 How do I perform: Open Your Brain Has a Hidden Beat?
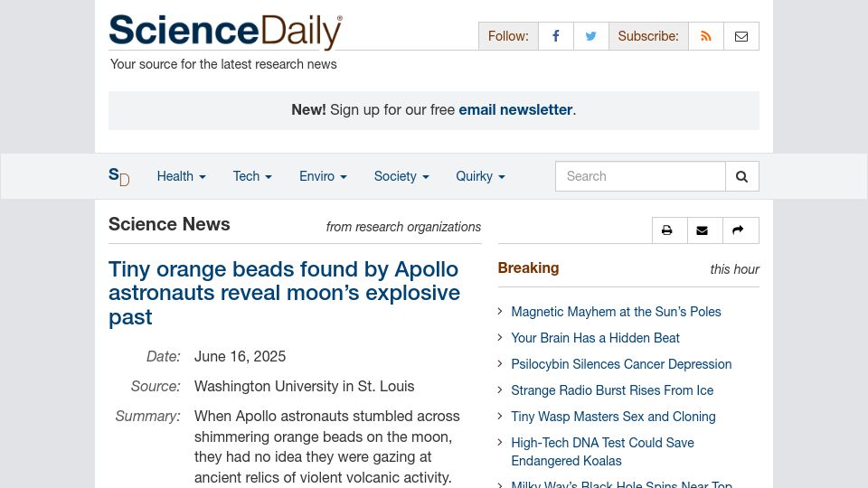pyautogui.click(x=595, y=338)
